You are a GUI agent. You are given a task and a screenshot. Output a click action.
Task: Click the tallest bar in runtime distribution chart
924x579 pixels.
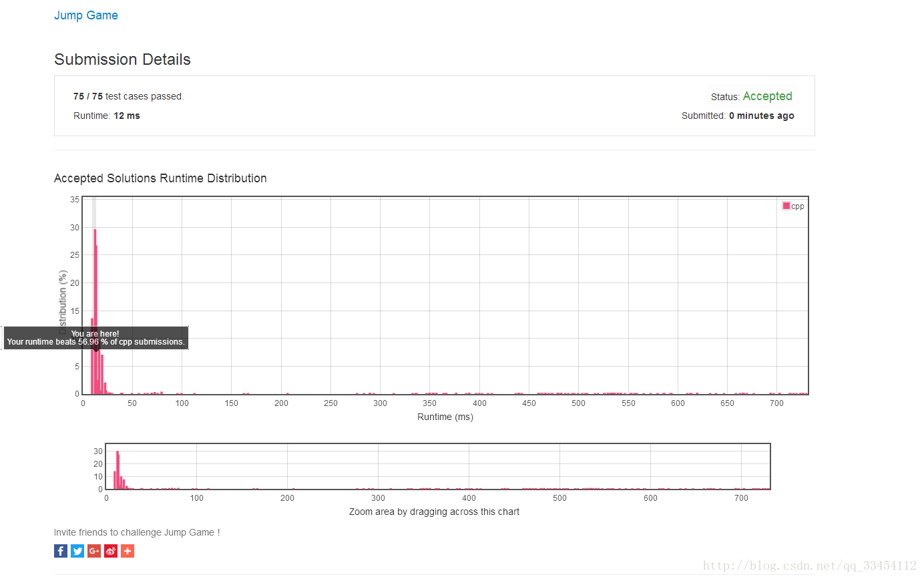(x=95, y=311)
